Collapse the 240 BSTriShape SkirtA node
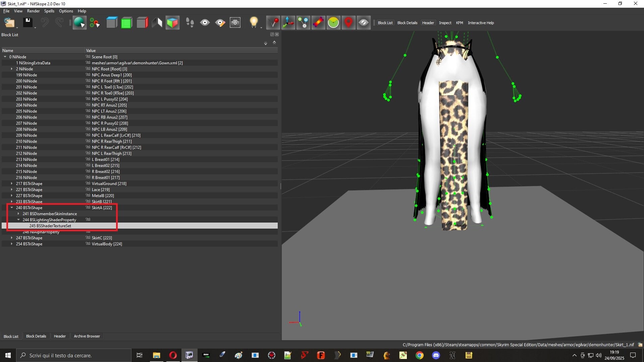The width and height of the screenshot is (644, 362). [12, 208]
